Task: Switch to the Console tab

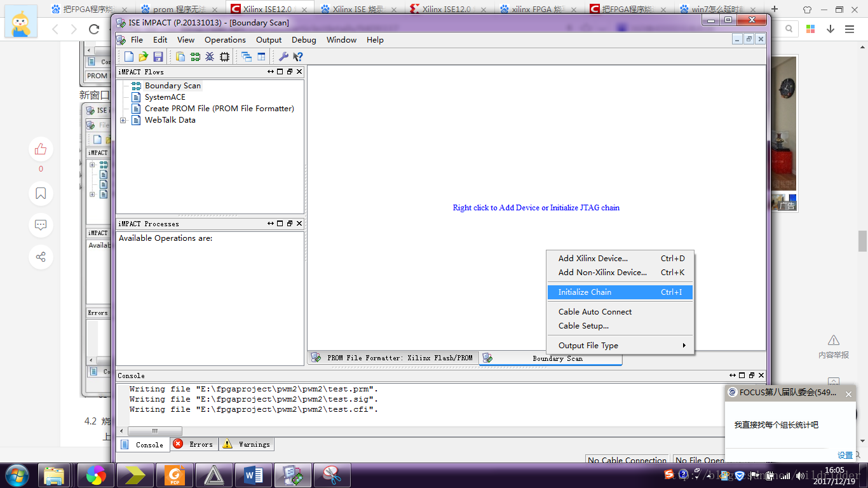Action: pyautogui.click(x=143, y=445)
